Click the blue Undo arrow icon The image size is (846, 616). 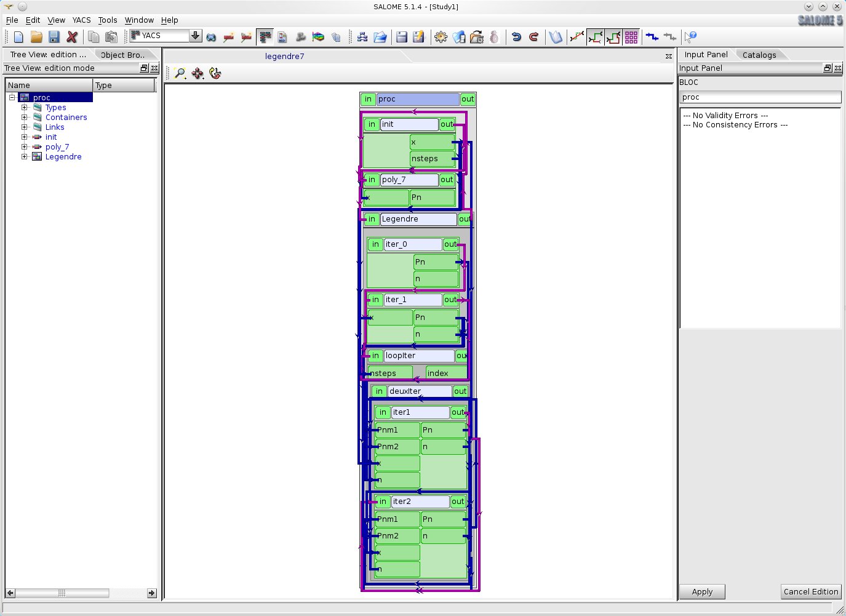point(516,37)
